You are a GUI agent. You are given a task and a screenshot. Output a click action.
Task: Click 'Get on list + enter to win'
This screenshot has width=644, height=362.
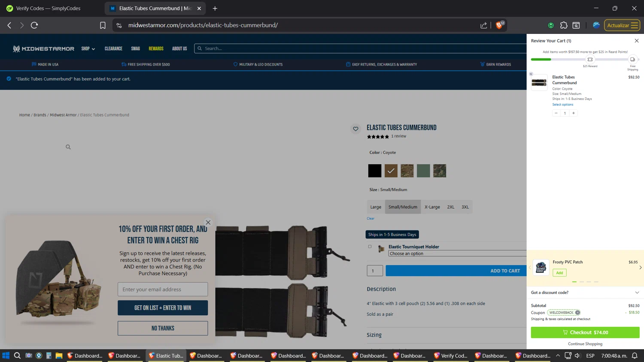point(163,308)
